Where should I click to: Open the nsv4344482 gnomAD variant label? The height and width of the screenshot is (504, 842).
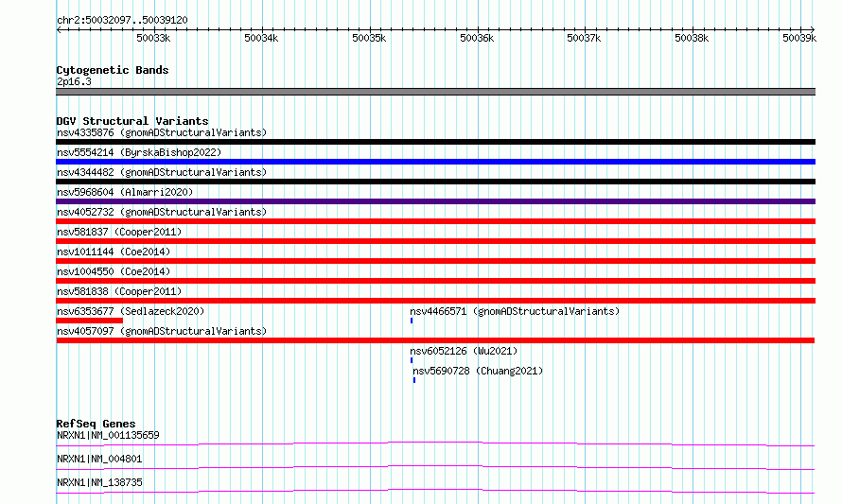tap(162, 172)
